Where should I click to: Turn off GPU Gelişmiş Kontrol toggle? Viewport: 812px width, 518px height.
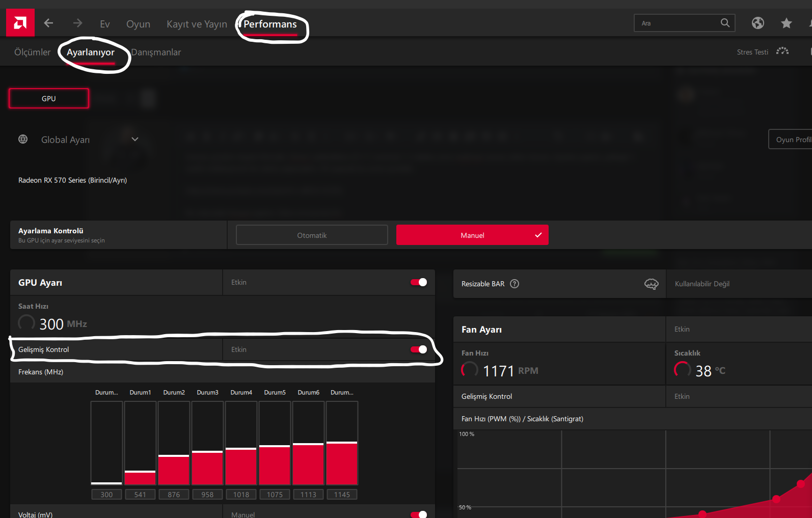[419, 349]
